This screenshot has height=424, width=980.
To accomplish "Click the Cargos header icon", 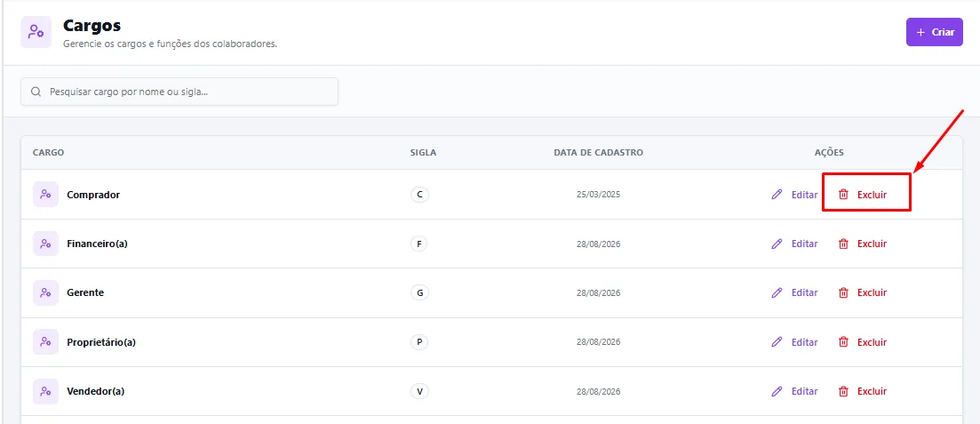I will (36, 32).
